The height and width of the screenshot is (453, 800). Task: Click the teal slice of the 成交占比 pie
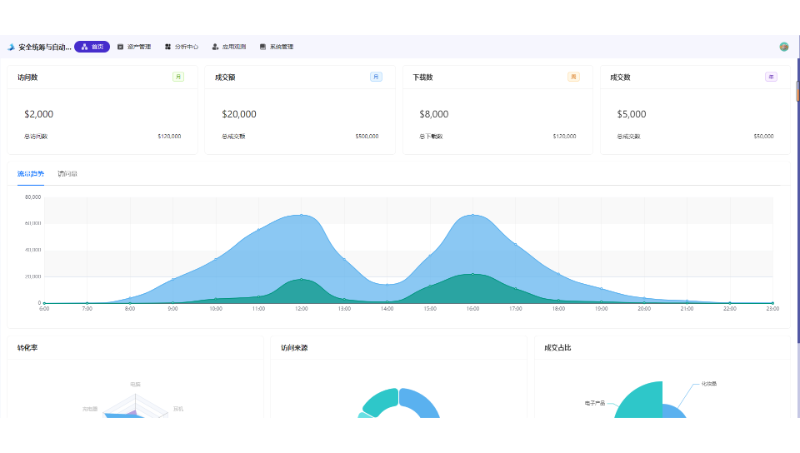coord(643,402)
